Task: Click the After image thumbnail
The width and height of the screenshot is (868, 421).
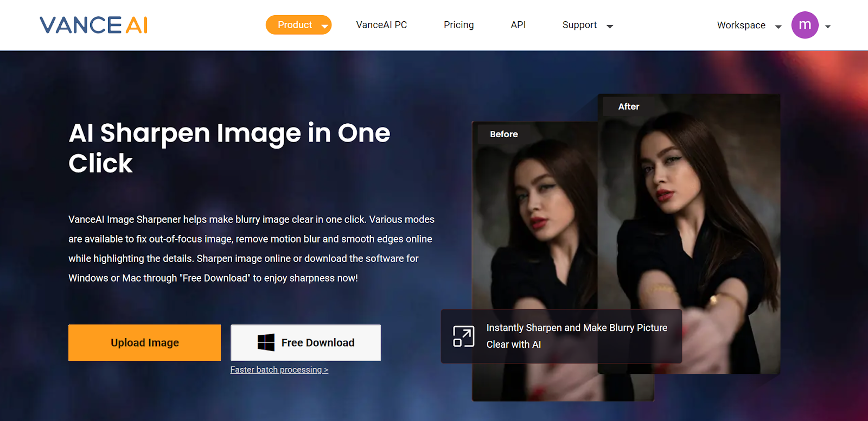Action: point(689,233)
